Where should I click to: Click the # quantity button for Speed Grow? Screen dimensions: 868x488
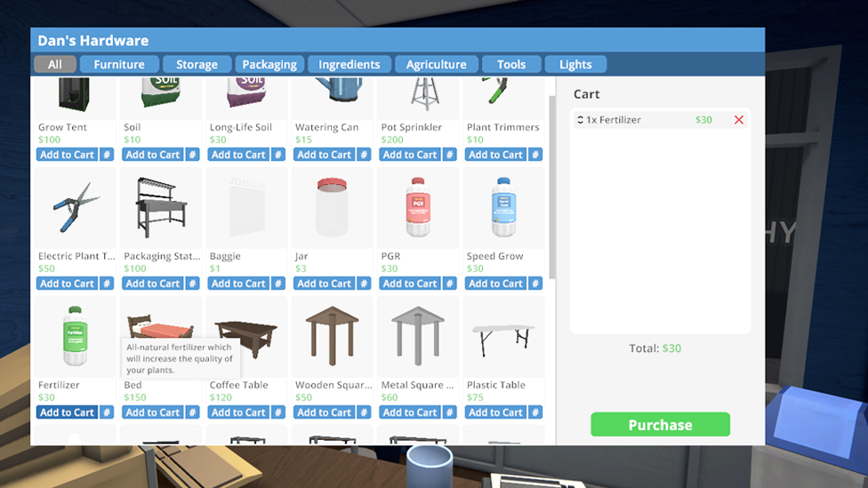[535, 284]
